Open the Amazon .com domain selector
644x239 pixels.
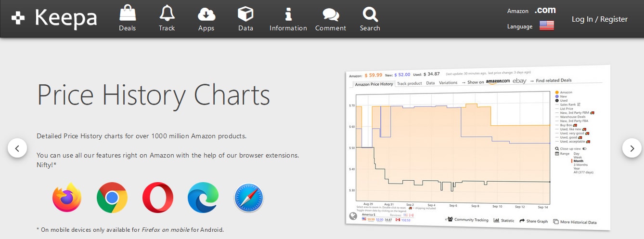pyautogui.click(x=545, y=10)
